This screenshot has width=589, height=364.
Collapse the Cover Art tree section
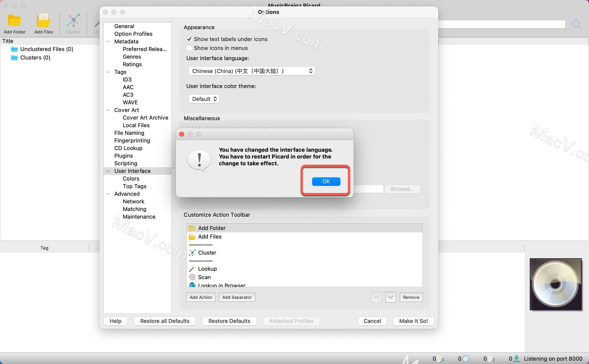108,110
